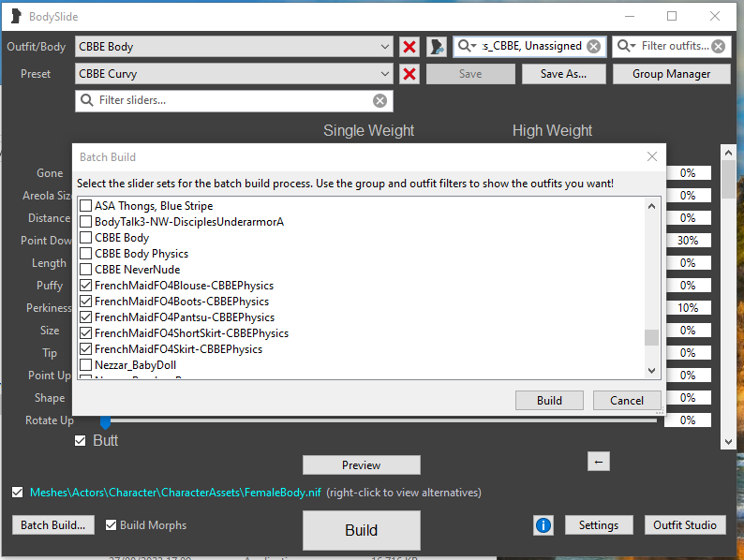Click the High Weight column heading
Screen dimensions: 744x560
tap(552, 130)
